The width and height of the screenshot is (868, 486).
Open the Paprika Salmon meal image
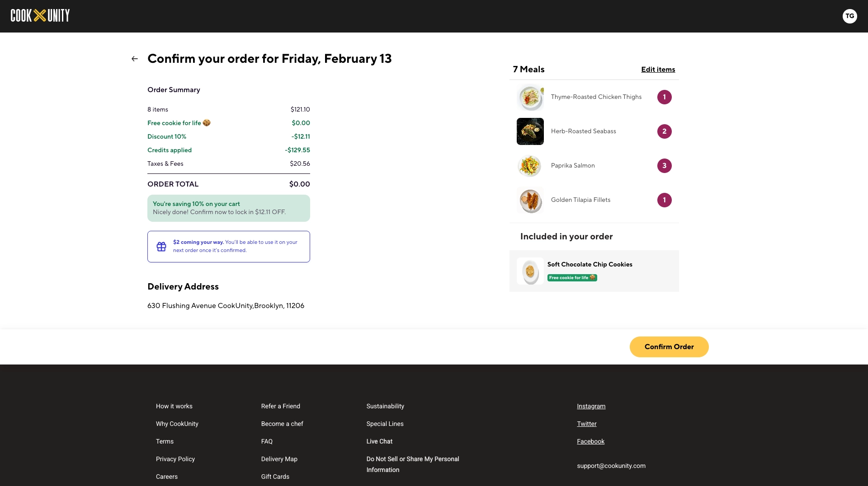[x=530, y=166]
